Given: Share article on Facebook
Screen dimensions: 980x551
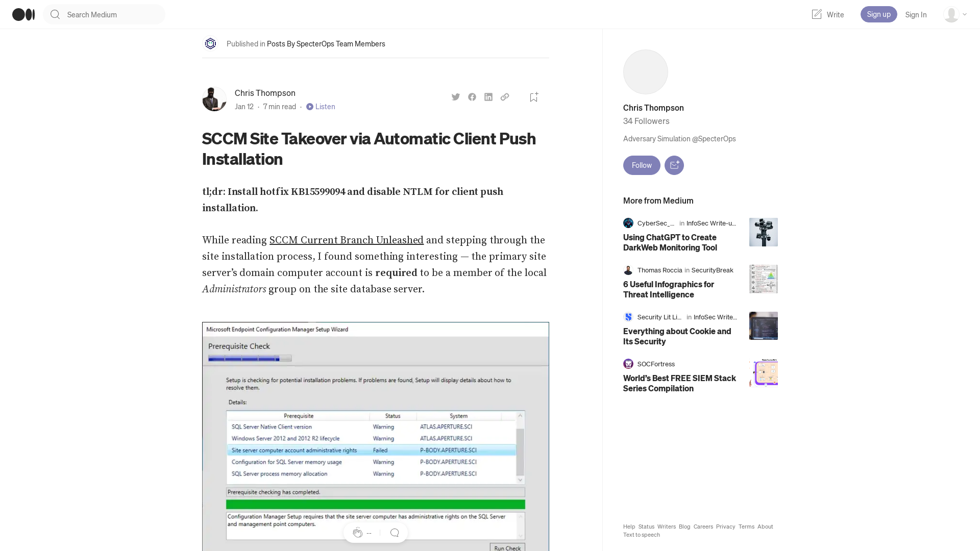Looking at the screenshot, I should coord(472,97).
